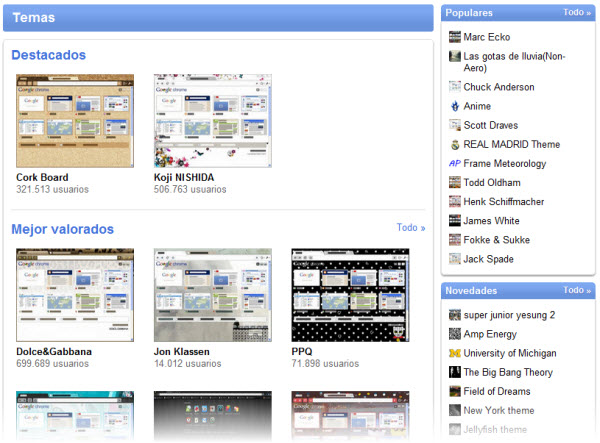
Task: Click the Amp Energy theme icon
Action: click(x=455, y=334)
